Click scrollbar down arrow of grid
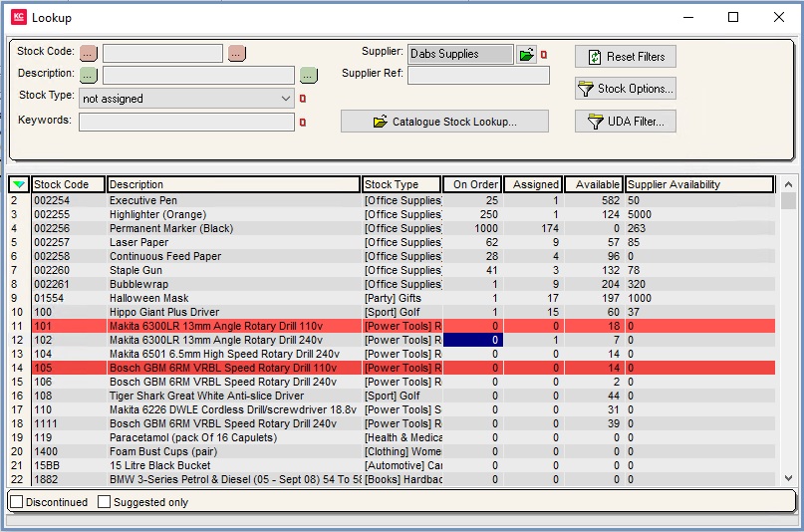The image size is (804, 532). coord(789,478)
